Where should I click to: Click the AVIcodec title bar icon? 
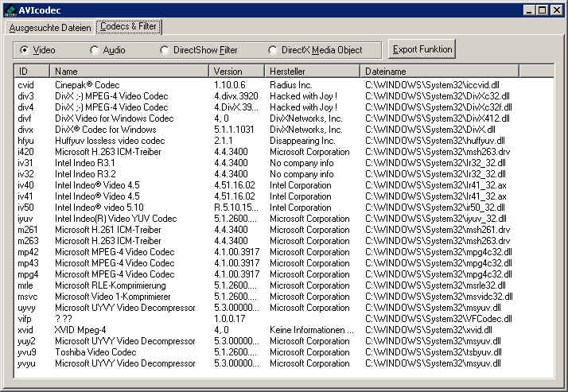10,10
